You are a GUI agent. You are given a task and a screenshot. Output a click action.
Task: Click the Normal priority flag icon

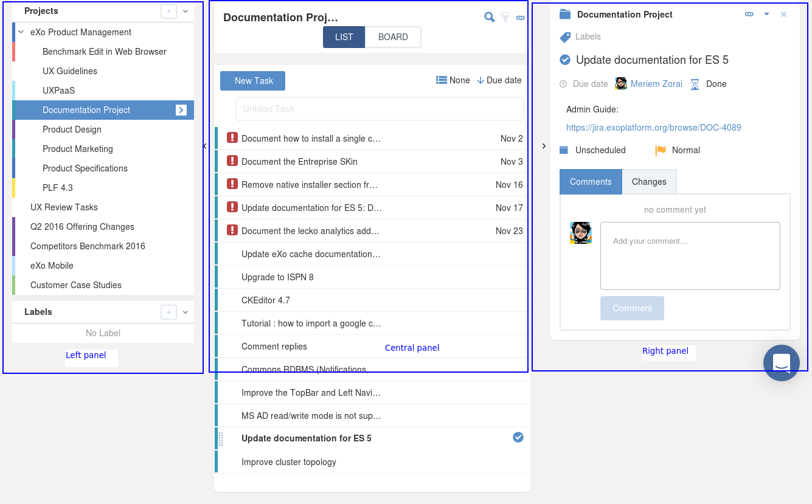tap(661, 150)
